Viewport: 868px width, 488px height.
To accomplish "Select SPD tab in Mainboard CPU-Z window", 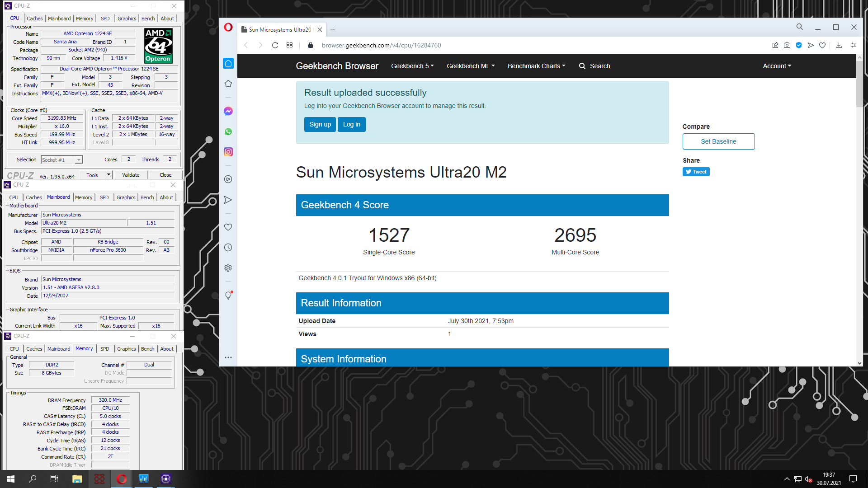I will pos(104,197).
